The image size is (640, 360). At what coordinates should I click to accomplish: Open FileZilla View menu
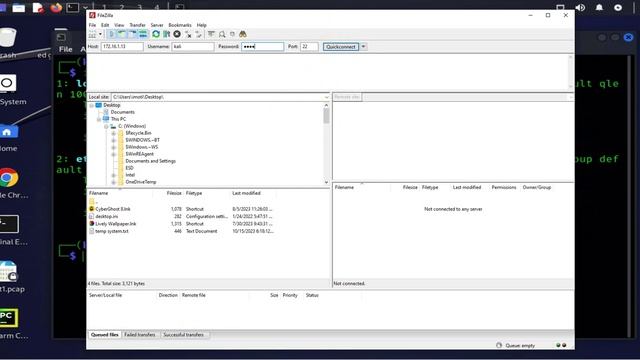pyautogui.click(x=119, y=25)
